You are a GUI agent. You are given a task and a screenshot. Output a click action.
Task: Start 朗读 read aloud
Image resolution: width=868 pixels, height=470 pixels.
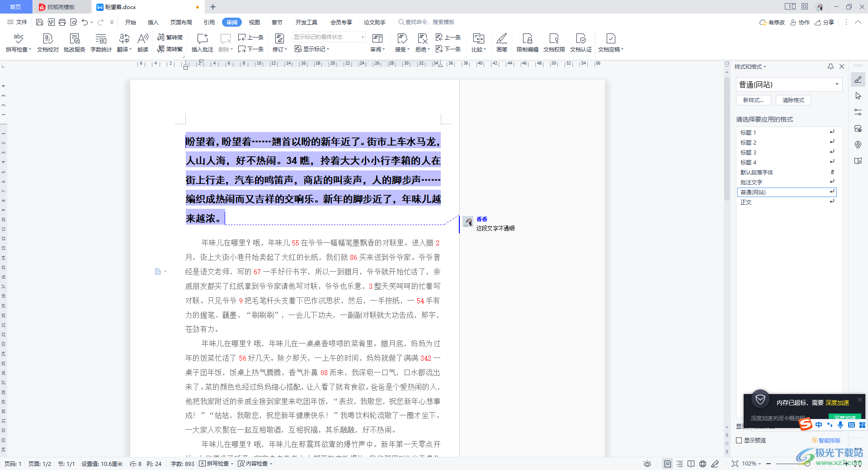click(143, 42)
